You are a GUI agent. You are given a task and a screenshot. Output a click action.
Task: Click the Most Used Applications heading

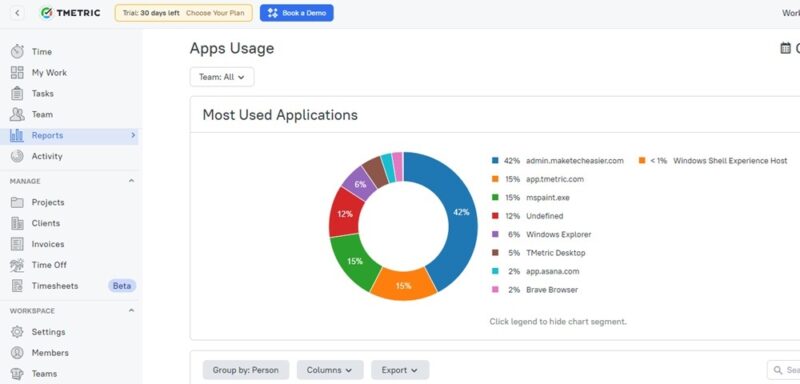(280, 115)
